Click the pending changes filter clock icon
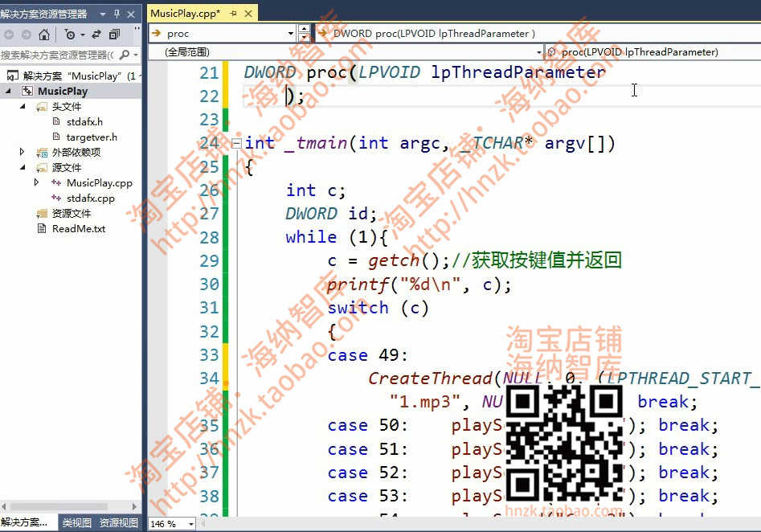The width and height of the screenshot is (761, 532). point(70,35)
